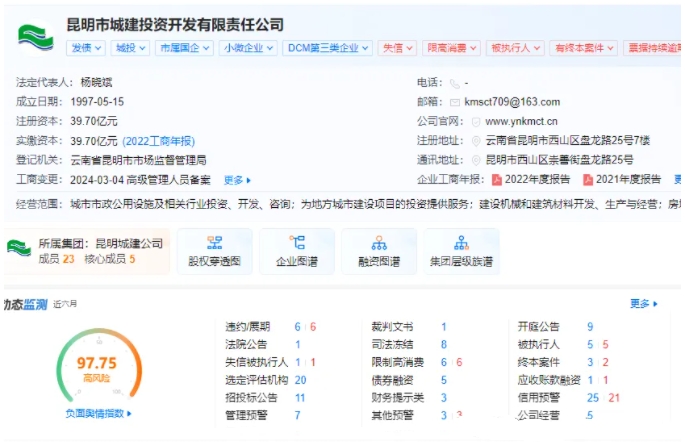
Task: Click the 财务提示类 count 3
Action: click(444, 398)
